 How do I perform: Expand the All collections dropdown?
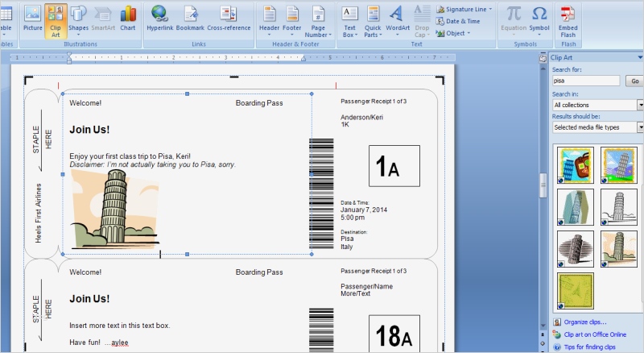(640, 105)
